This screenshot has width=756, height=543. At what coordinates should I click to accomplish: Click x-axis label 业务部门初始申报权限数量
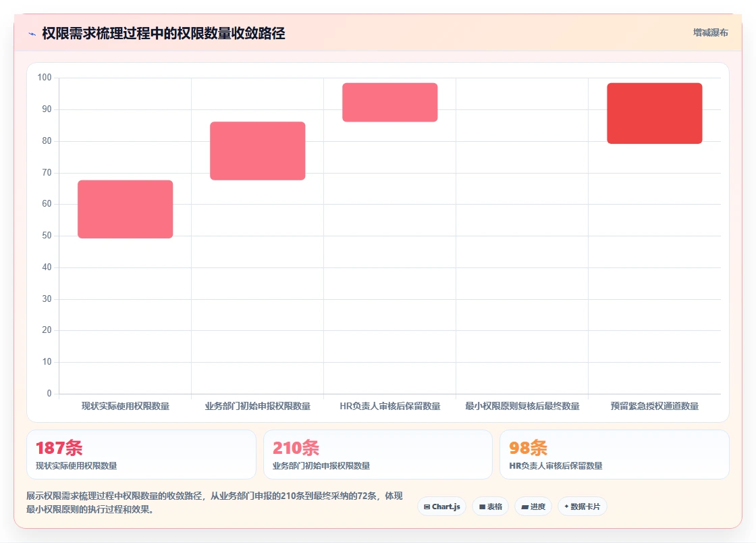(257, 406)
